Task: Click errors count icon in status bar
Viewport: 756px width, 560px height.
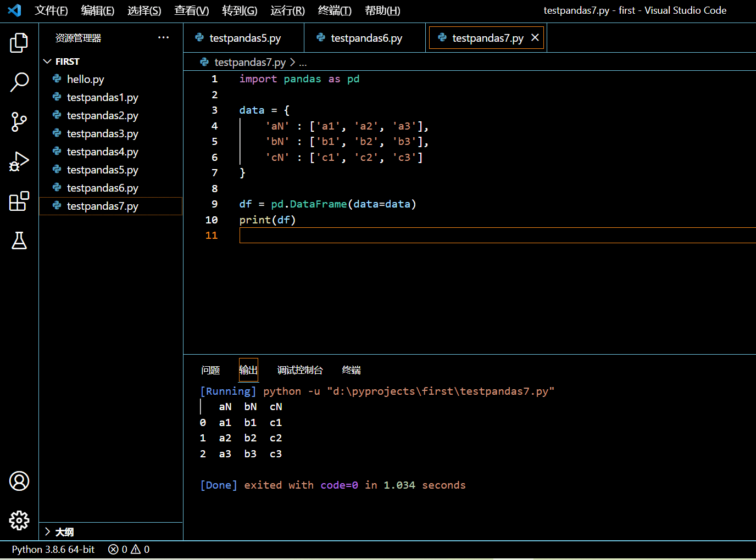Action: 113,549
